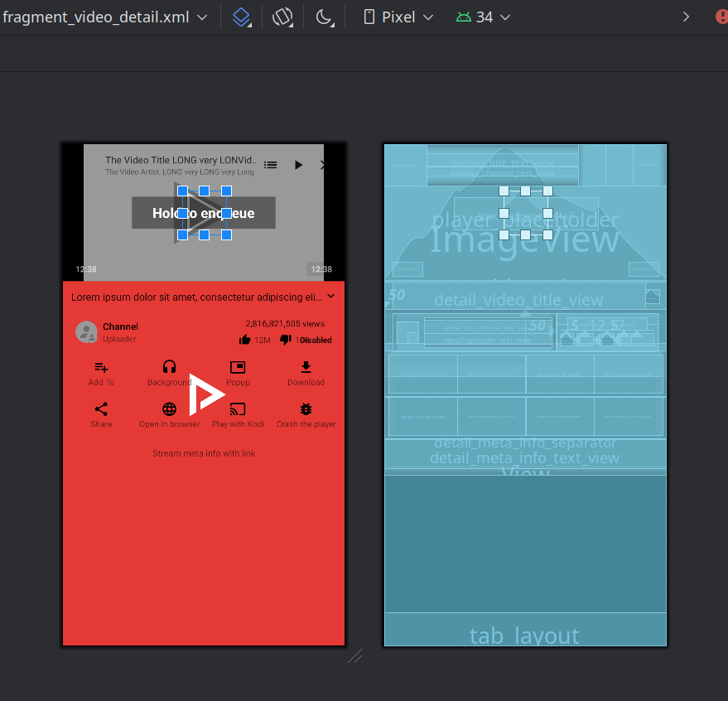Click the video title Lorem ipsum text
Viewport: 728px width, 701px height.
[196, 297]
